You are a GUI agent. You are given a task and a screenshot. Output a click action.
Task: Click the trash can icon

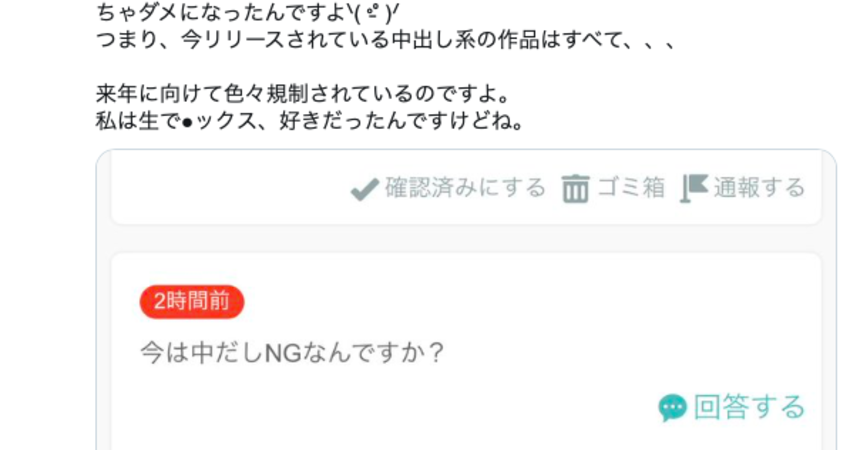[575, 189]
